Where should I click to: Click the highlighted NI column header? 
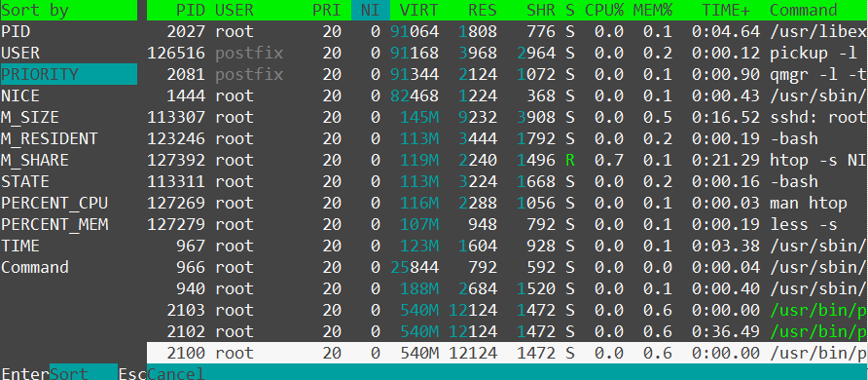coord(371,10)
